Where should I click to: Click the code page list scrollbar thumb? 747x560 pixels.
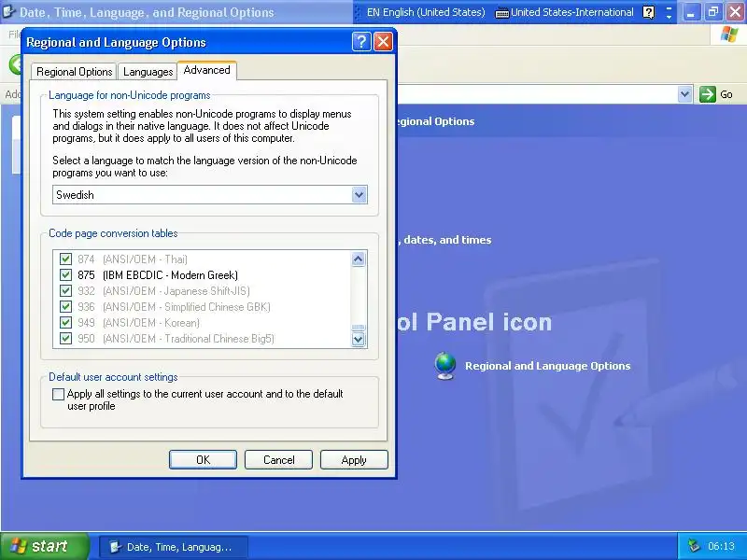(x=359, y=328)
